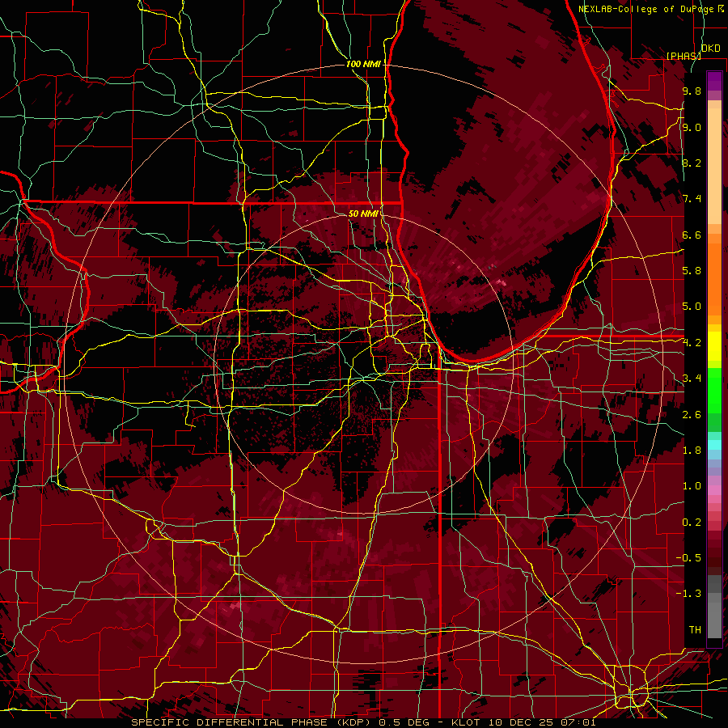
Task: Select the gray band at color bar bottom
Action: tap(714, 607)
